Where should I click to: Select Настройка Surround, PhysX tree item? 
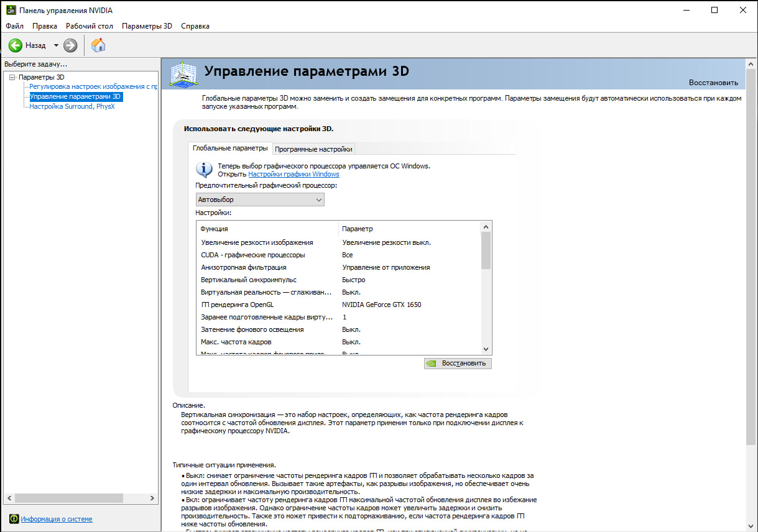pos(72,106)
